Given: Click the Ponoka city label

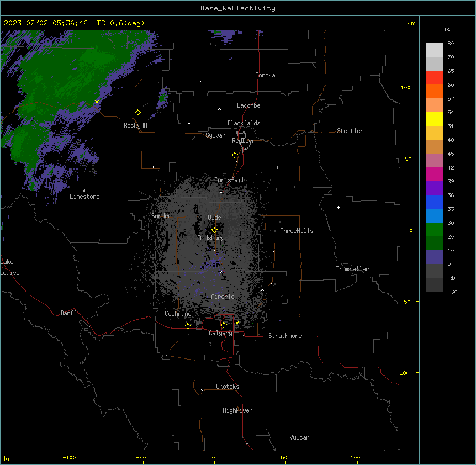Looking at the screenshot, I should click(265, 75).
